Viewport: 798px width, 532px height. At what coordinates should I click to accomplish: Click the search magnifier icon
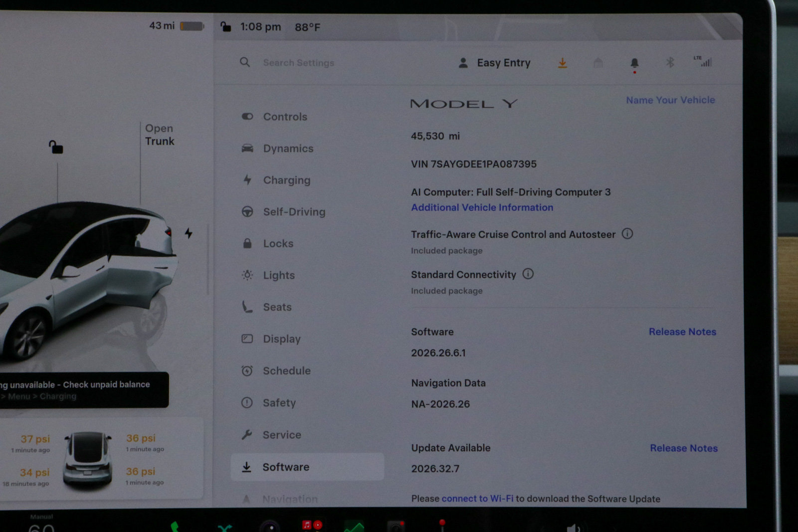pos(244,62)
